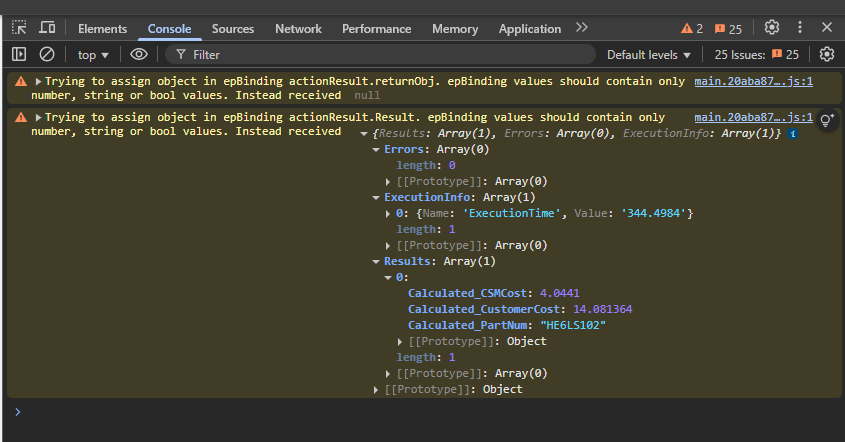Click the warnings count badge showing 2
The image size is (845, 442).
(691, 29)
